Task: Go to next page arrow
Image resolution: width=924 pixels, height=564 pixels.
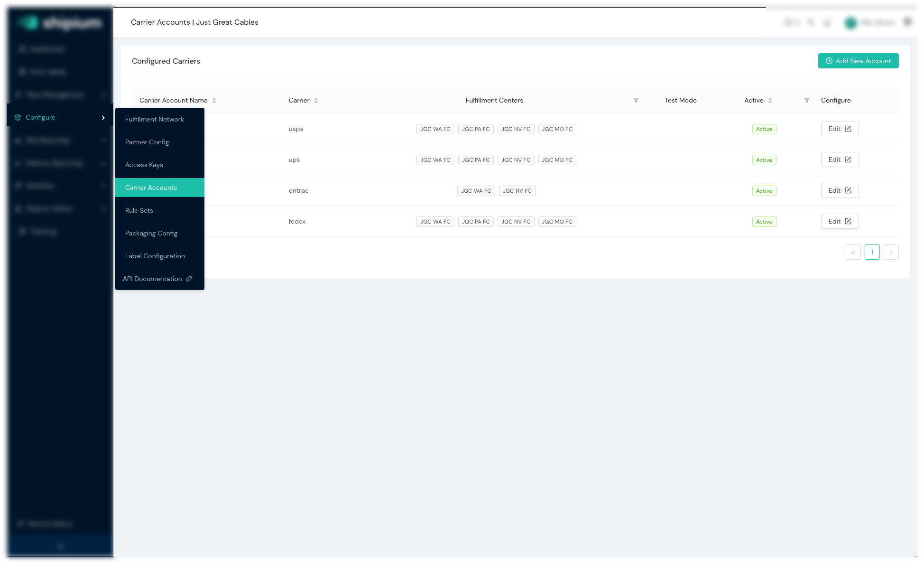Action: 891,252
